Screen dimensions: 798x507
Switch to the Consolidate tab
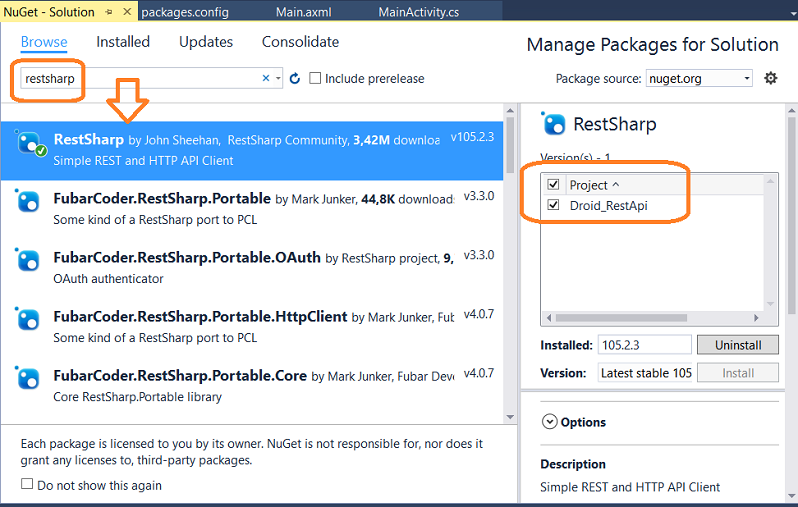click(x=300, y=42)
